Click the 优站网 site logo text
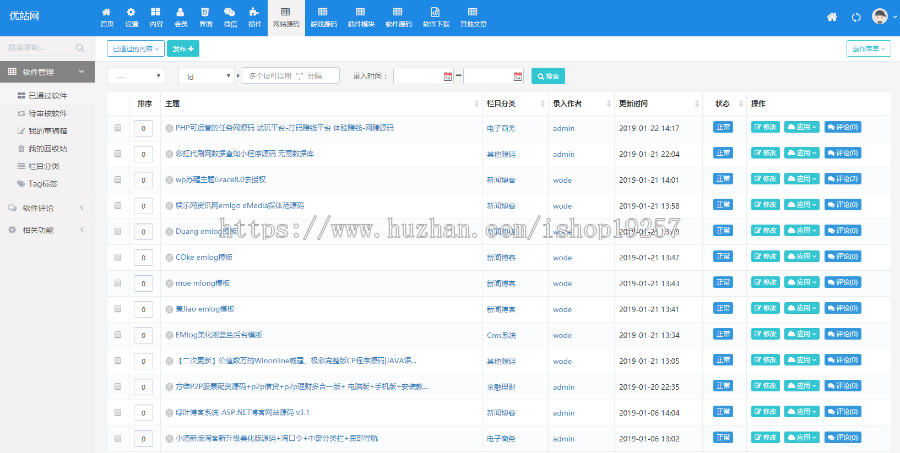900x453 pixels. click(x=24, y=16)
